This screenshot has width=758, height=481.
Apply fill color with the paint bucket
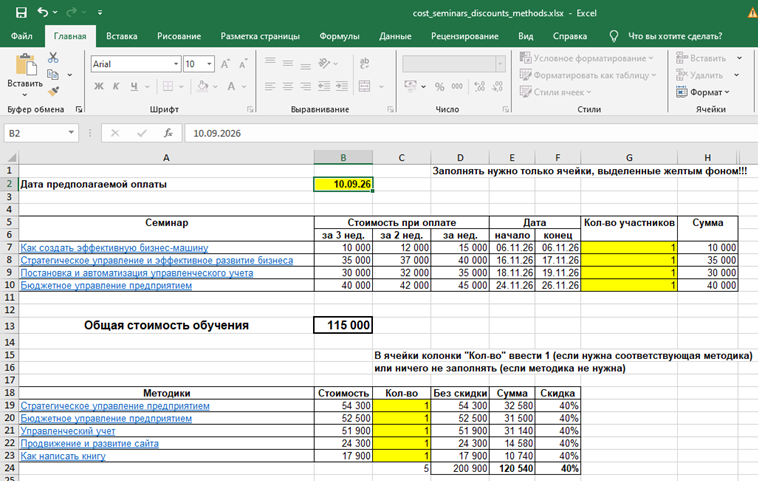(x=203, y=87)
